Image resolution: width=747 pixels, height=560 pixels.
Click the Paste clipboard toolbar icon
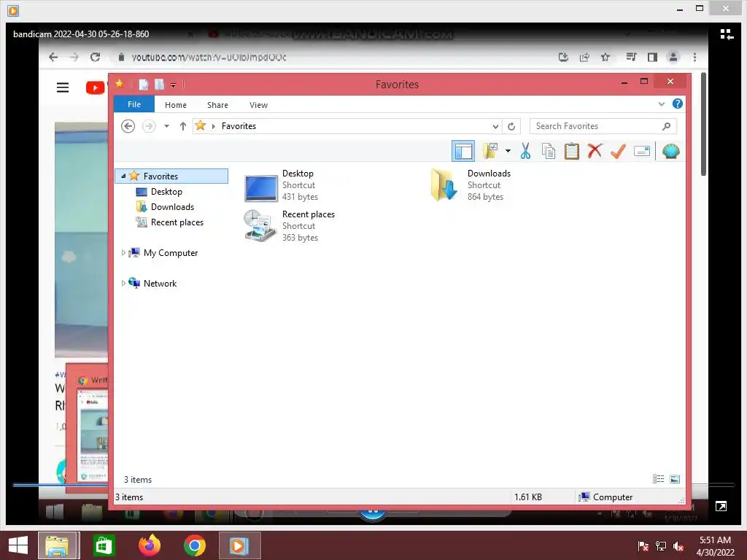click(x=572, y=151)
